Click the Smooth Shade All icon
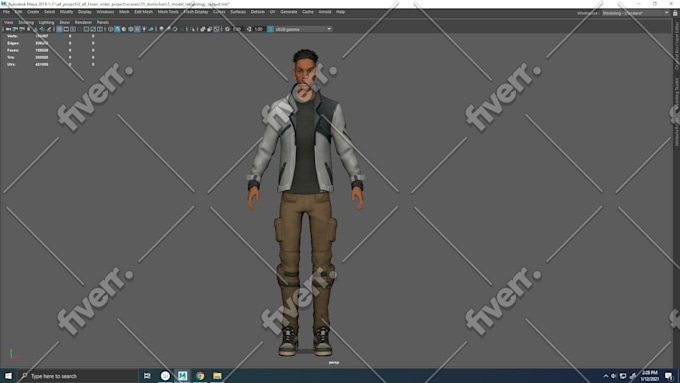The image size is (680, 383). [x=117, y=29]
